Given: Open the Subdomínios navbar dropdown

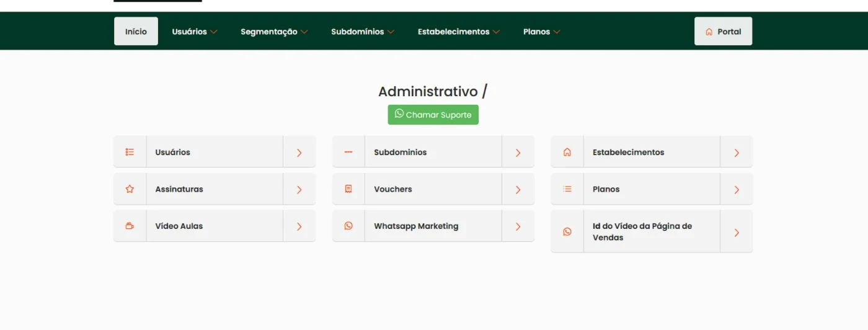Looking at the screenshot, I should coord(363,32).
